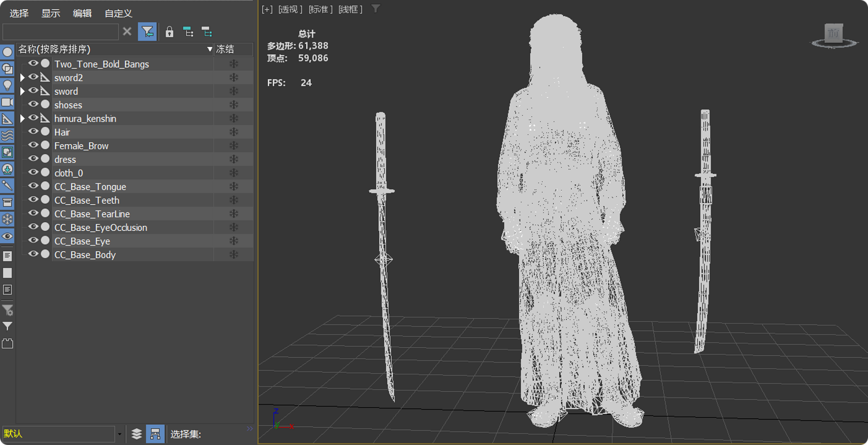This screenshot has width=868, height=445.
Task: Open the 显示 menu
Action: (x=50, y=13)
